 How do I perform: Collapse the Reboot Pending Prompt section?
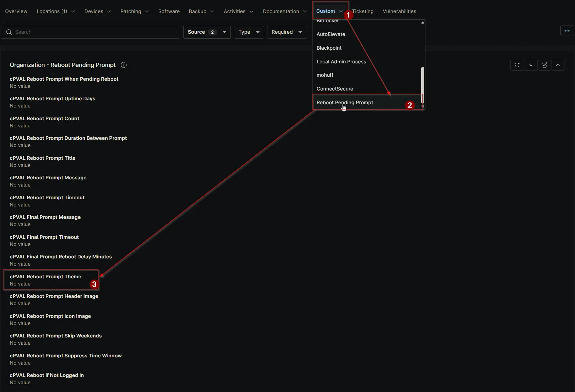558,65
